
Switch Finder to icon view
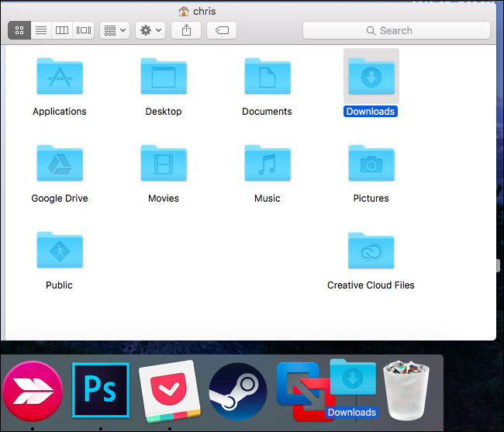point(19,30)
